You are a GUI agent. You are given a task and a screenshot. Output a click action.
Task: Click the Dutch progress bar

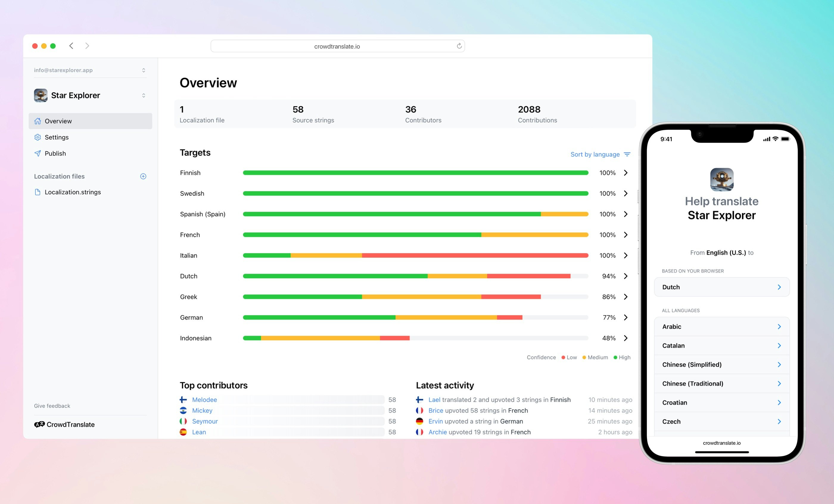pyautogui.click(x=416, y=276)
